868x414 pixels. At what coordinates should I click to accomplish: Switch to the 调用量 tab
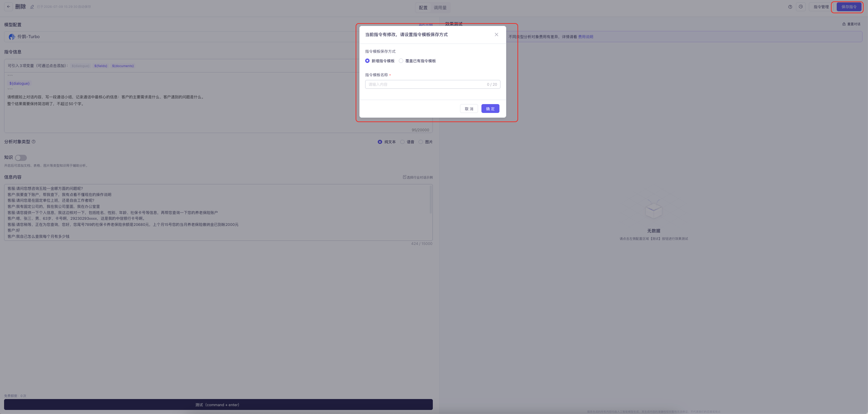pyautogui.click(x=440, y=7)
